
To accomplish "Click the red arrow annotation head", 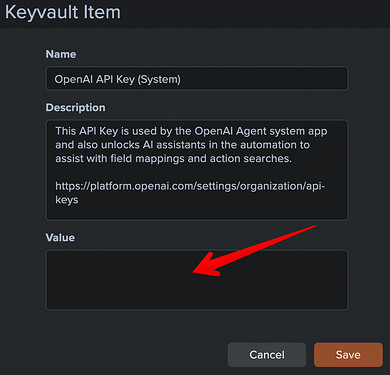I will point(207,265).
